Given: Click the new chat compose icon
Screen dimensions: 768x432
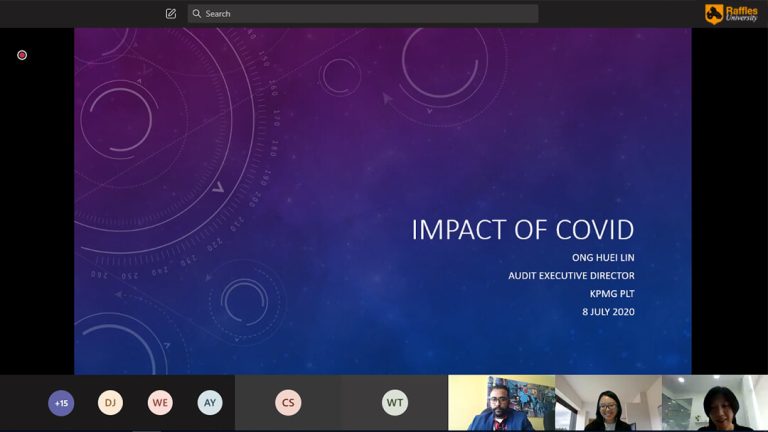Looking at the screenshot, I should click(x=171, y=14).
